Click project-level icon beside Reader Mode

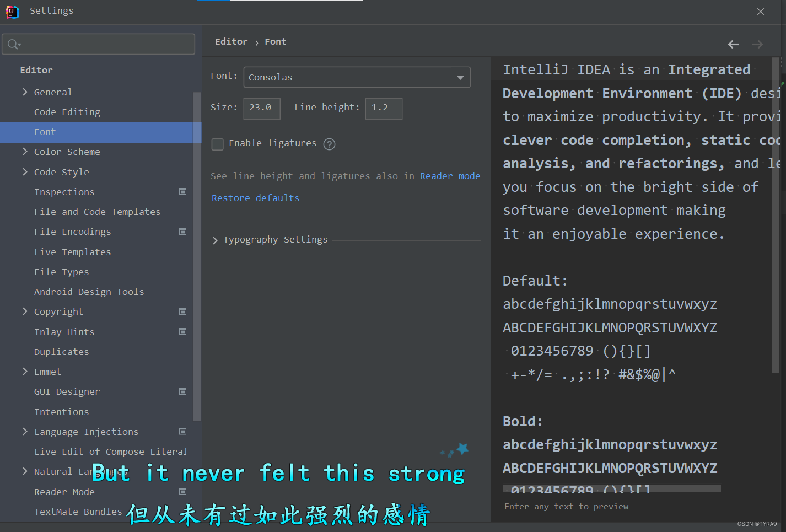[x=182, y=491]
